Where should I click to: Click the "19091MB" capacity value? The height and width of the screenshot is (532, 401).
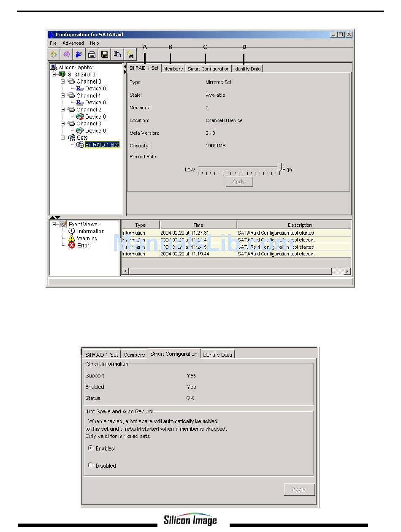pos(216,146)
